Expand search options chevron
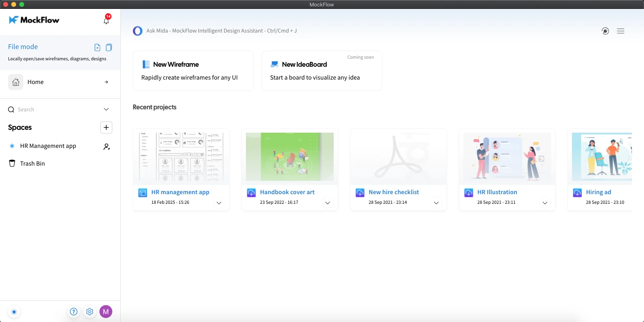The image size is (644, 322). 106,109
